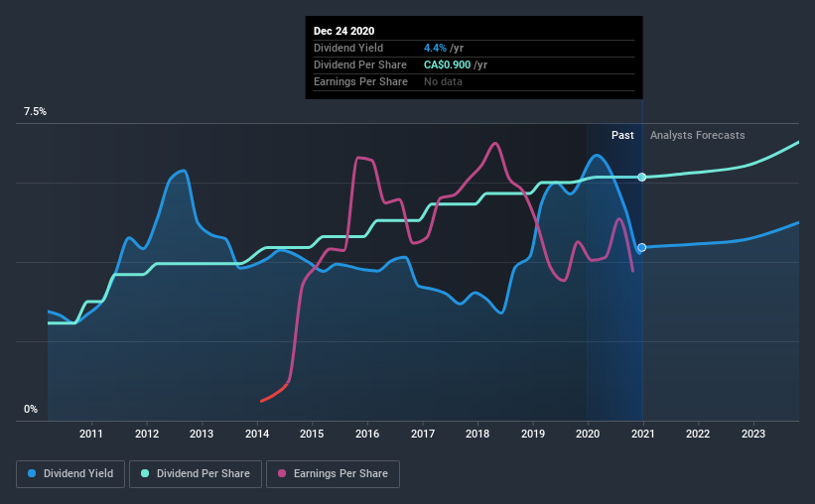
Task: Toggle the Dividend Per Share legend button
Action: pyautogui.click(x=196, y=474)
